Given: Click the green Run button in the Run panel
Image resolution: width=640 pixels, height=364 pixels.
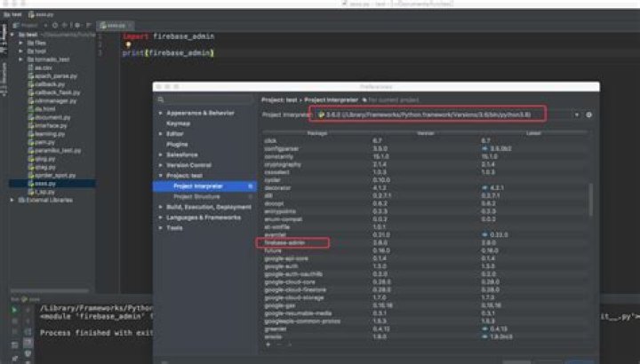Looking at the screenshot, I should (x=14, y=310).
